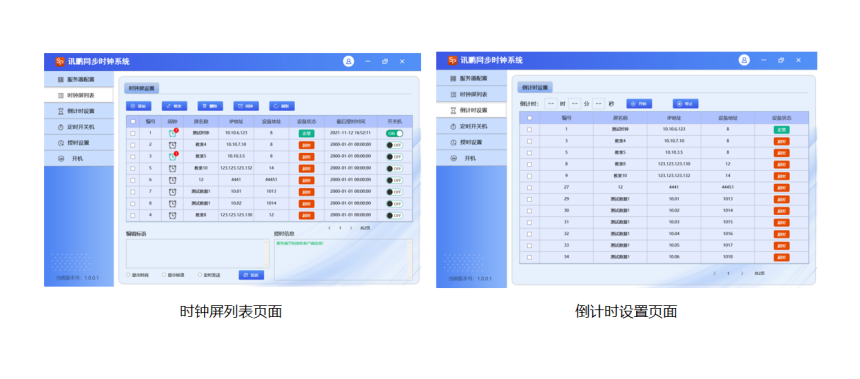Click the 2021-11-12 16:52:11 timestamp in left window
Viewport: 860px width, 379px height.
coord(350,133)
